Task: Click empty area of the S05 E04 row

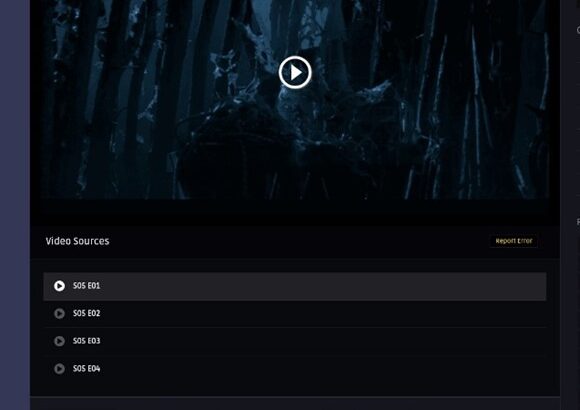Action: click(322, 369)
